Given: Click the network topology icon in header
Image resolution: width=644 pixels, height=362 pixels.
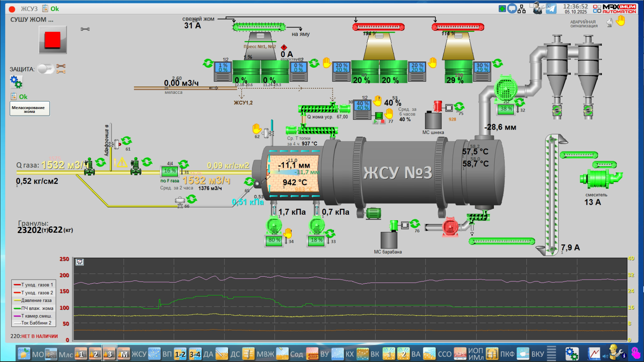Looking at the screenshot, I should [x=522, y=9].
